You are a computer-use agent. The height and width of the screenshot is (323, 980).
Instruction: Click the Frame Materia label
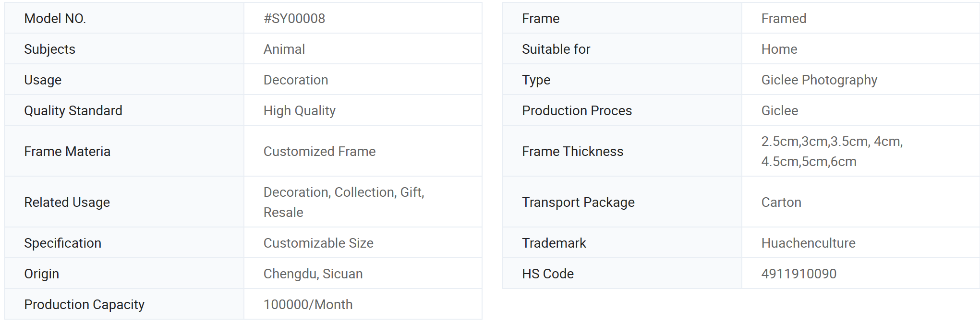67,151
